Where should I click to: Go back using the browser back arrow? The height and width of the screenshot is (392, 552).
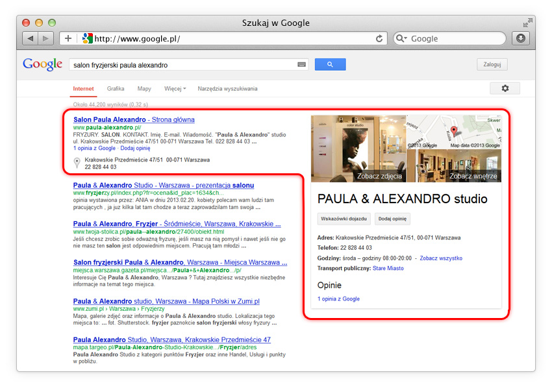[x=31, y=38]
